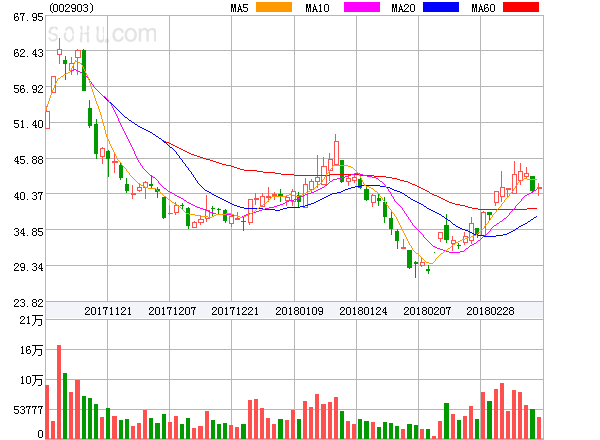The image size is (600, 440).
Task: Click the 20180124 date label
Action: pyautogui.click(x=363, y=311)
